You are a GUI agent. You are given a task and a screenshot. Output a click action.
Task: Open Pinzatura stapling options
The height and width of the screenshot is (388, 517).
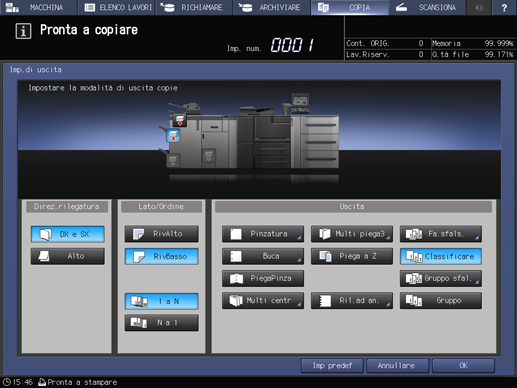263,234
